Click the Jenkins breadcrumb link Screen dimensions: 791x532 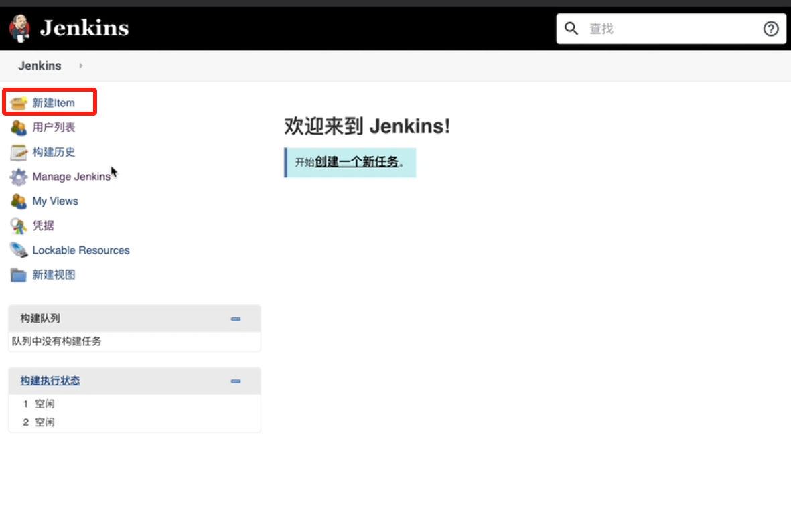pyautogui.click(x=40, y=66)
